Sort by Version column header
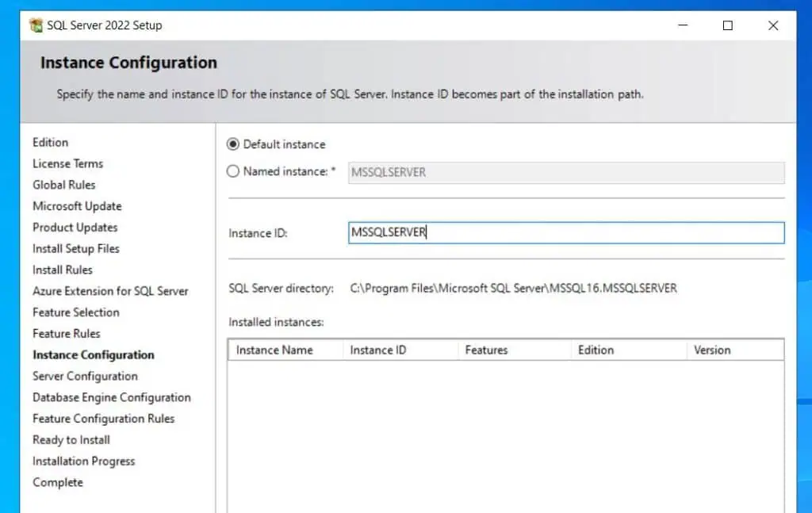 point(735,350)
